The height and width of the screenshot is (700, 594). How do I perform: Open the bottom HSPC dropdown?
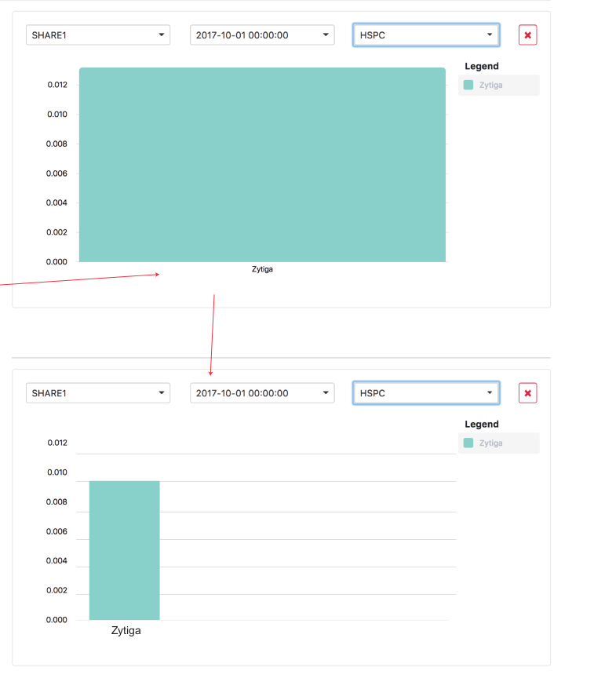(425, 392)
